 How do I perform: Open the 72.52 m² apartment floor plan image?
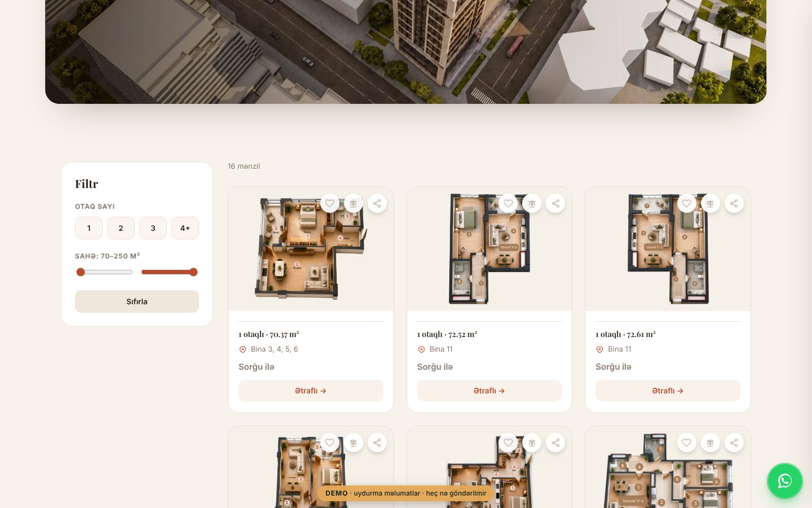[489, 249]
